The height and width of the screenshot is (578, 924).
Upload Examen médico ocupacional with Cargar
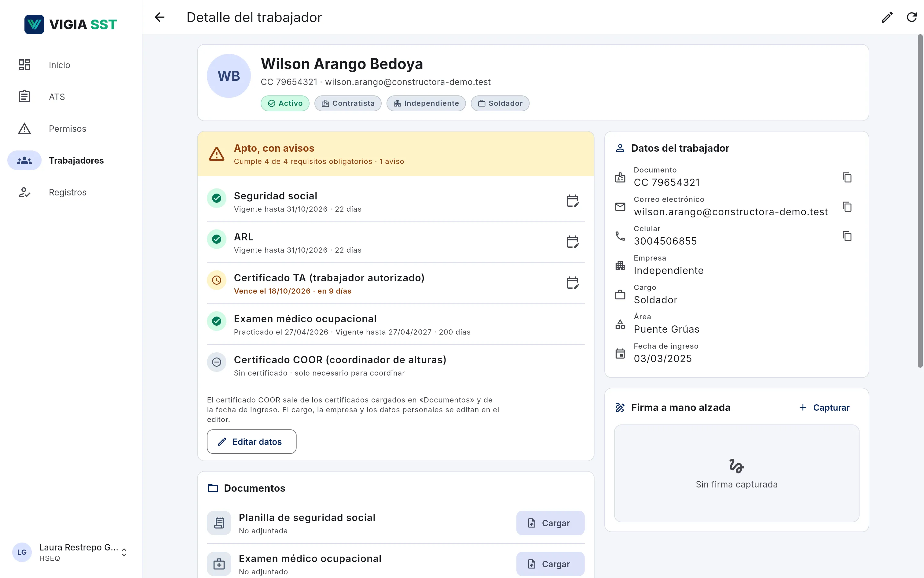pos(550,564)
